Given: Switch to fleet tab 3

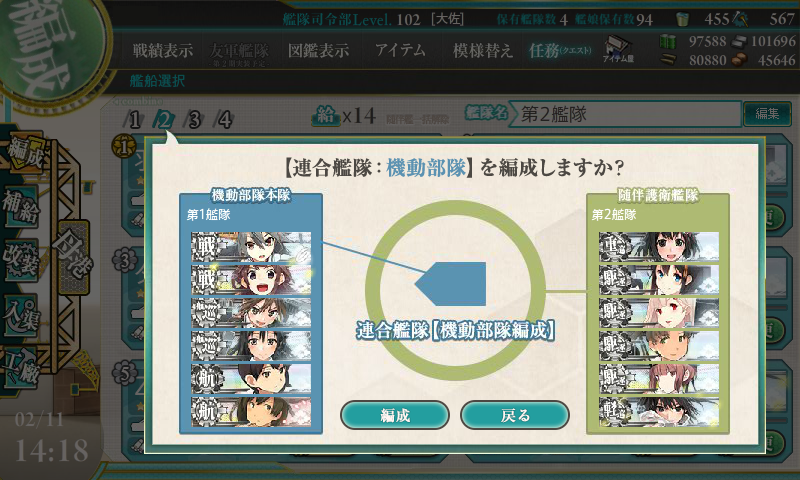Looking at the screenshot, I should 194,120.
